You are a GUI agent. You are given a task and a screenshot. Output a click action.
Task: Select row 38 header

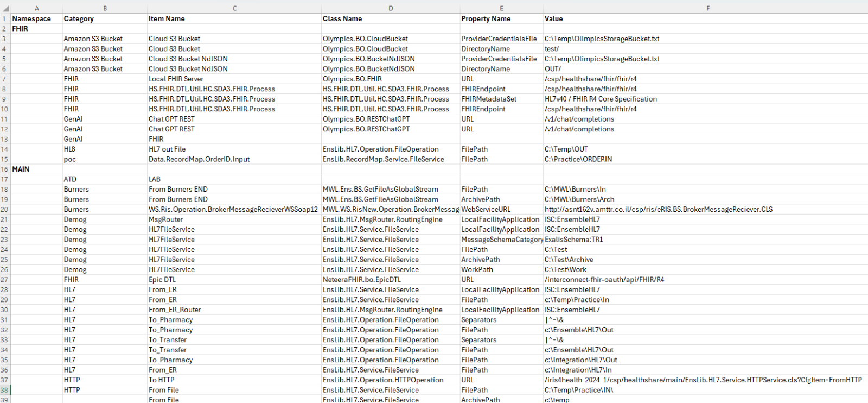click(4, 390)
